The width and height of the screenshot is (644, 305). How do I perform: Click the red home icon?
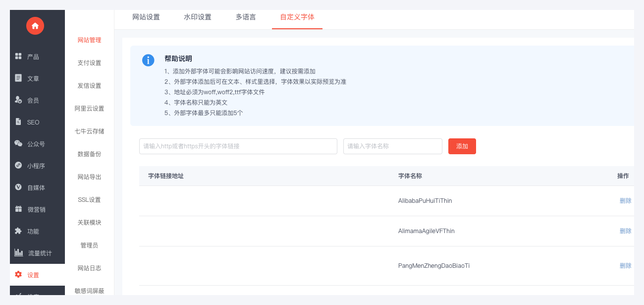(x=35, y=26)
